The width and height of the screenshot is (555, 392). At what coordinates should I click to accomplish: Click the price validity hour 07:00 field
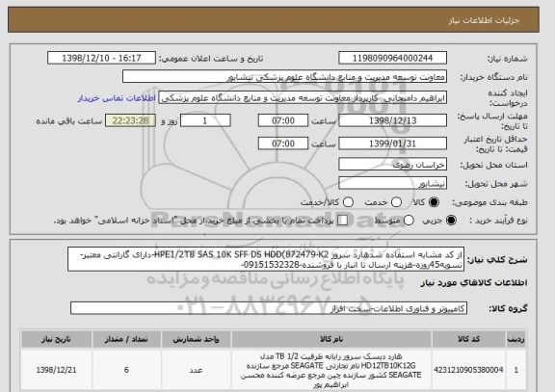tap(283, 144)
